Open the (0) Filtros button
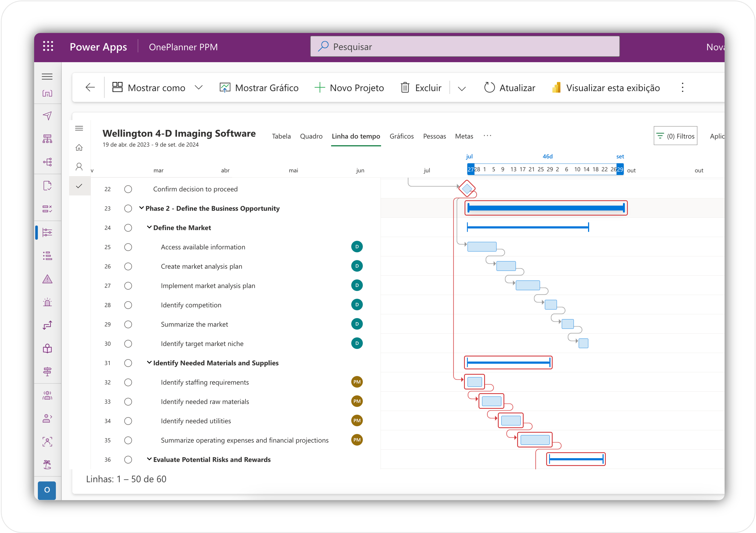The height and width of the screenshot is (533, 756). pyautogui.click(x=675, y=136)
